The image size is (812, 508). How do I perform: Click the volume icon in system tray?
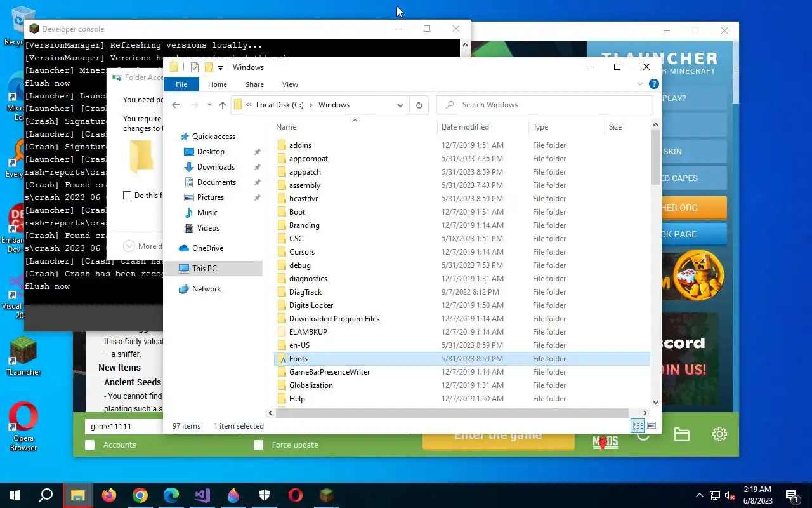coord(730,495)
